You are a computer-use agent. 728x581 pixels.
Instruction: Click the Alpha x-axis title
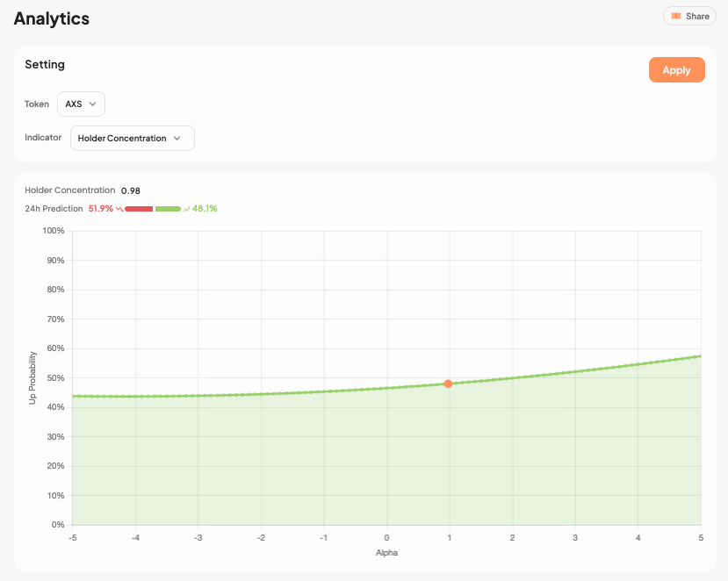coord(386,553)
